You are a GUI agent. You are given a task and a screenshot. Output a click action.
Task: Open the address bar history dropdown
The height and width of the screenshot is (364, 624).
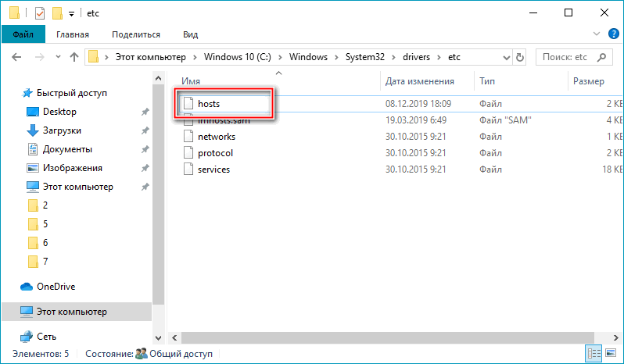(506, 58)
